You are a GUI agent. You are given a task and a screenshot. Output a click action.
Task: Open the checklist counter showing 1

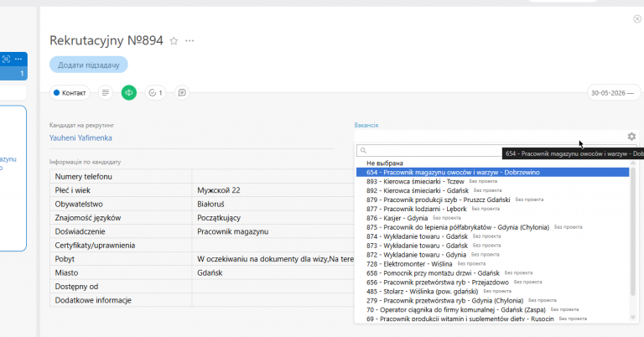click(155, 93)
